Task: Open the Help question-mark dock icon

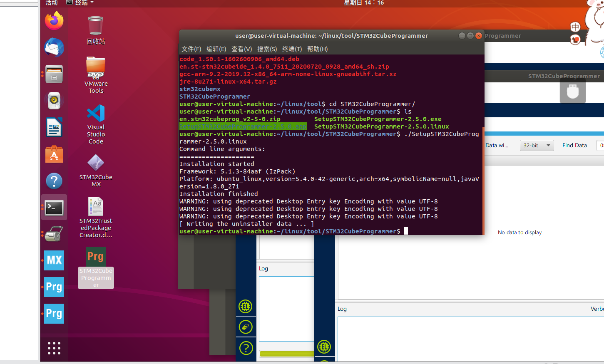Action: tap(54, 181)
